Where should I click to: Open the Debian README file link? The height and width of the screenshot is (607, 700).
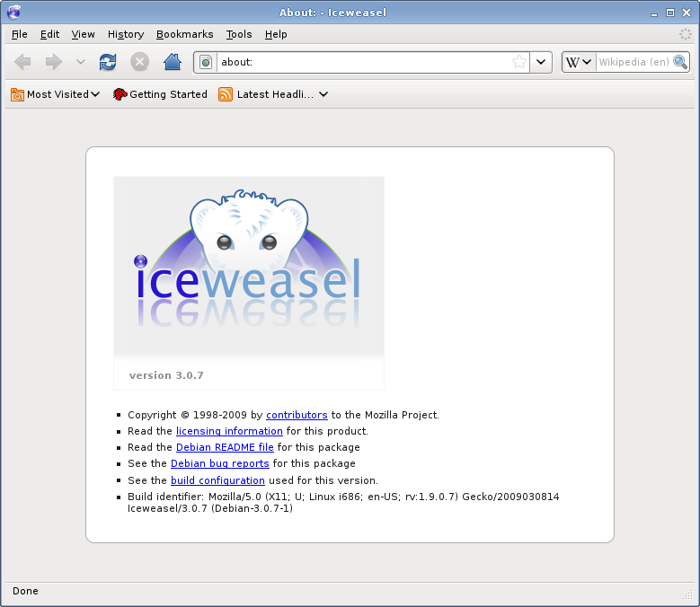[225, 447]
